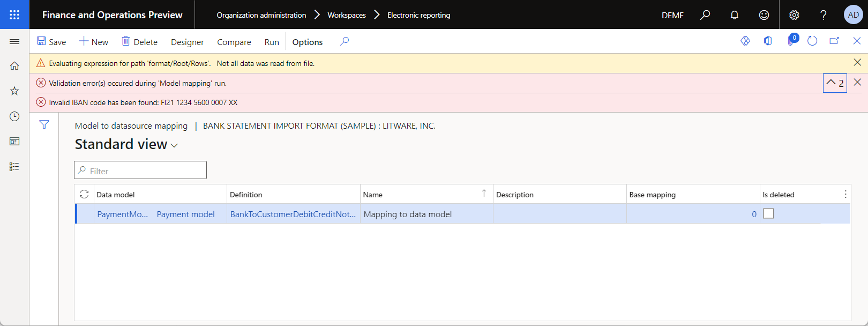The width and height of the screenshot is (868, 326).
Task: Open grid column options menu (three dots)
Action: click(845, 194)
